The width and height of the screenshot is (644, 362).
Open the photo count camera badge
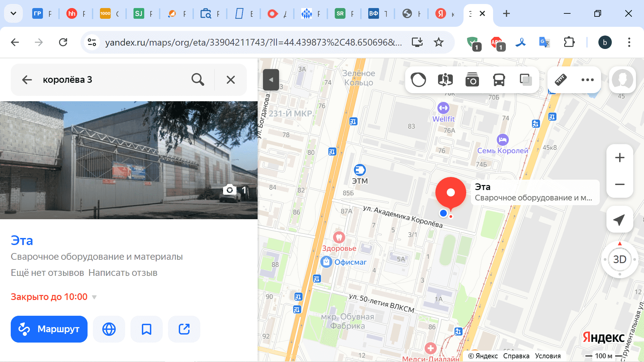click(x=235, y=190)
